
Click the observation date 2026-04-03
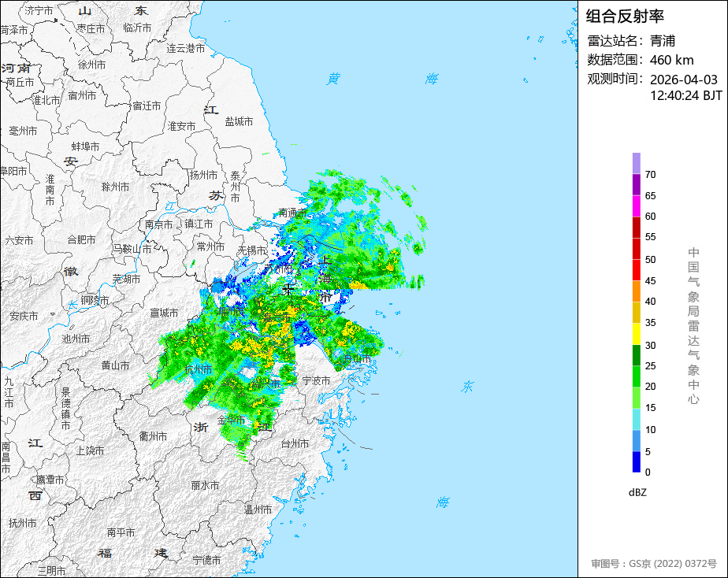click(x=684, y=80)
